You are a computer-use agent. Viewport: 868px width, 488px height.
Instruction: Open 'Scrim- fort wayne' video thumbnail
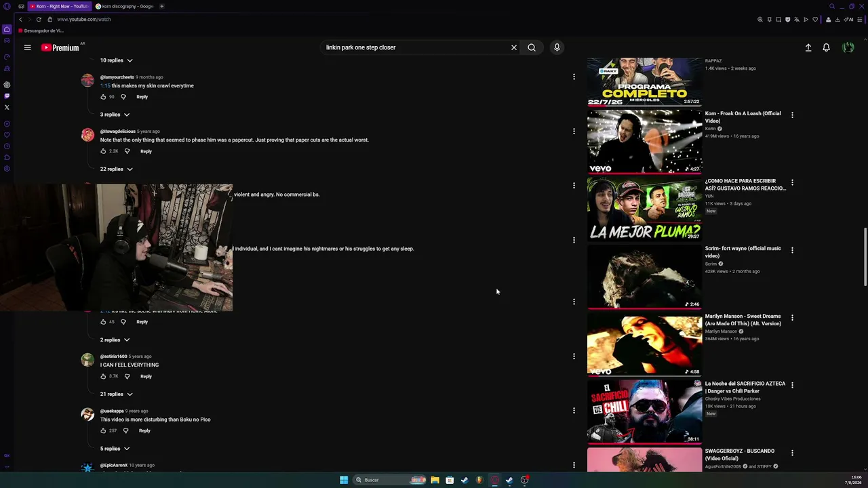coord(645,277)
